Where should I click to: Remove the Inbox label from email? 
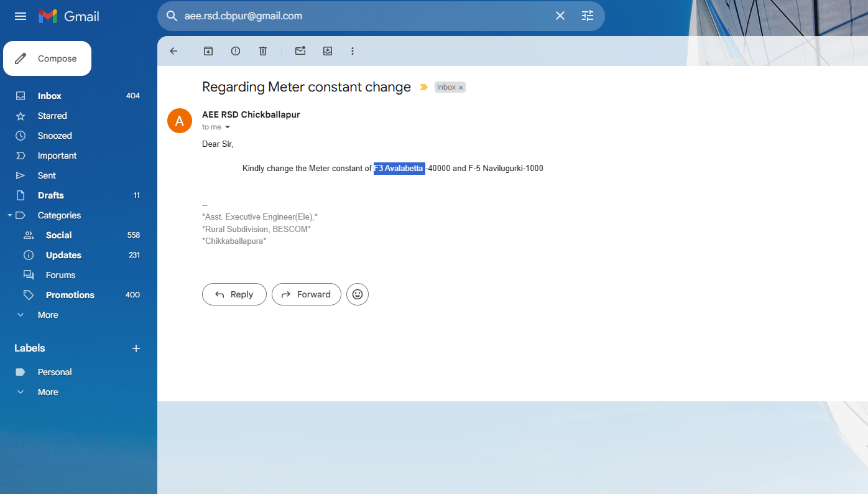(x=461, y=88)
